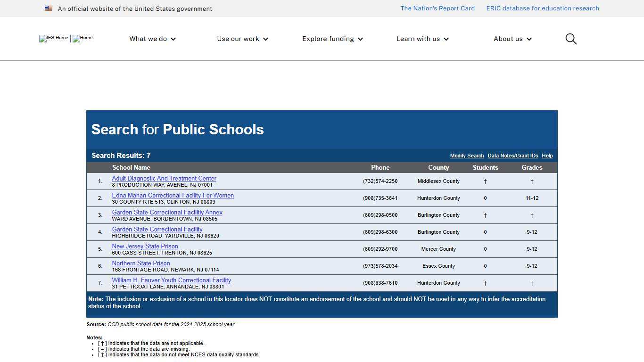Click the "Help" link
This screenshot has width=644, height=362.
(547, 156)
